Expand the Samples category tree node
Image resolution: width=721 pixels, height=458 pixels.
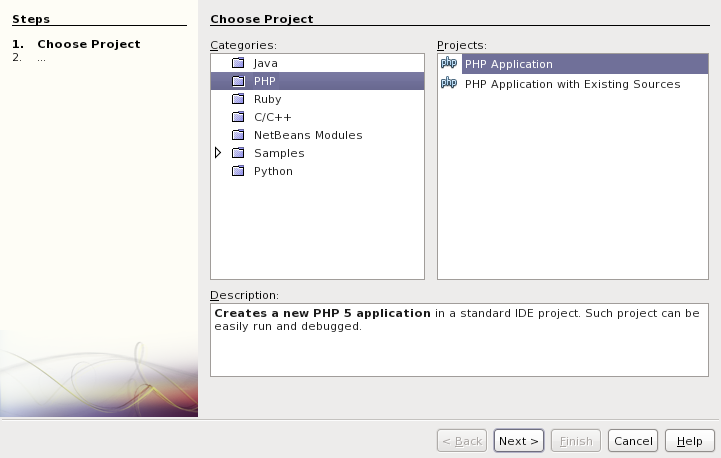pos(219,153)
